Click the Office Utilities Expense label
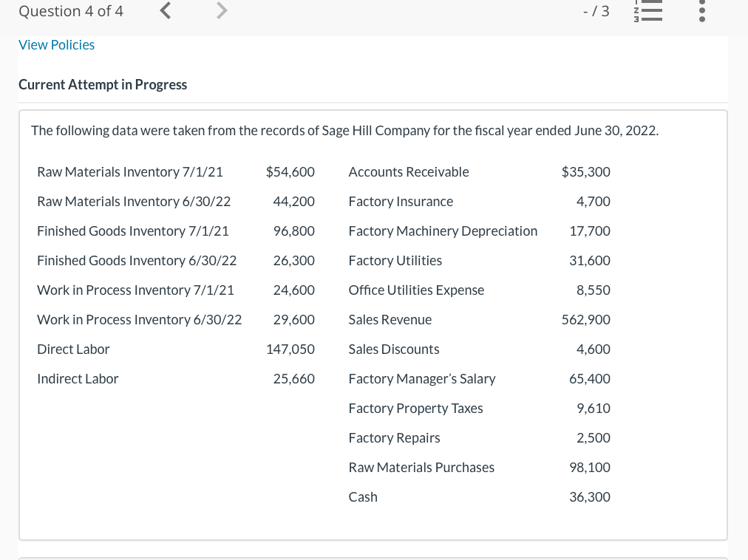 point(416,290)
